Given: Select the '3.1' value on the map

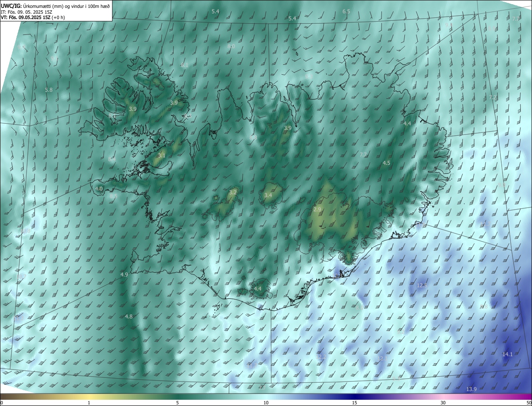Looking at the screenshot, I should [162, 156].
